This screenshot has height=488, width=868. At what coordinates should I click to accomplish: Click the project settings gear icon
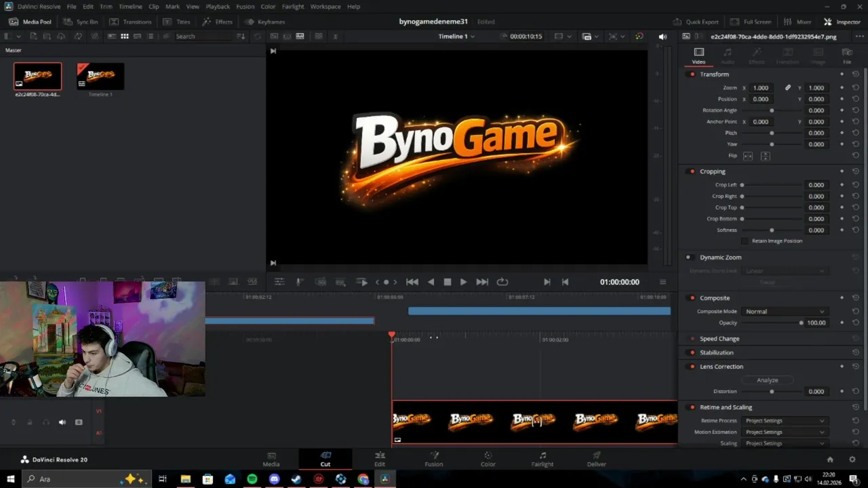coord(852,459)
